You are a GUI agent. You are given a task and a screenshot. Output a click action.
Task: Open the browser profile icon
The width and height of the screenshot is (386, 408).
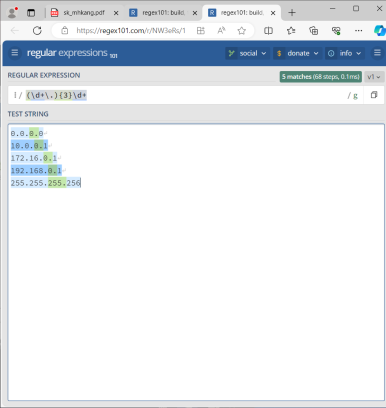(x=13, y=13)
